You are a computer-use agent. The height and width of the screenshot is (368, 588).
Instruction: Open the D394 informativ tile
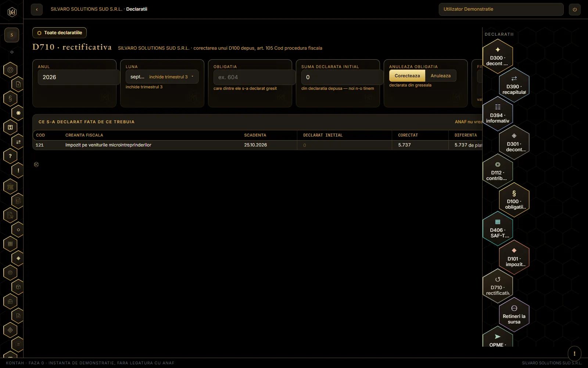(x=498, y=114)
